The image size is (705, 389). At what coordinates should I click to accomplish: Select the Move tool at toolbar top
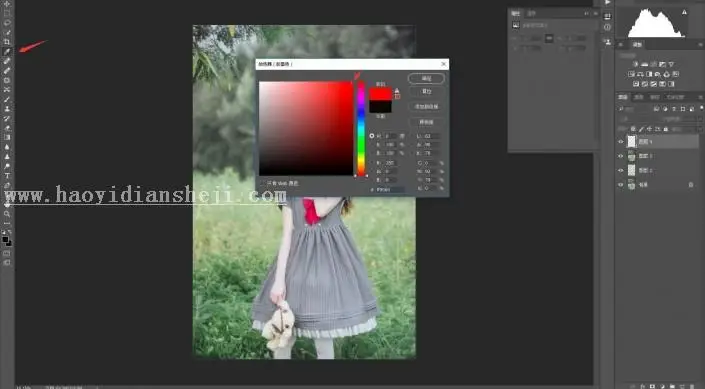click(x=7, y=4)
